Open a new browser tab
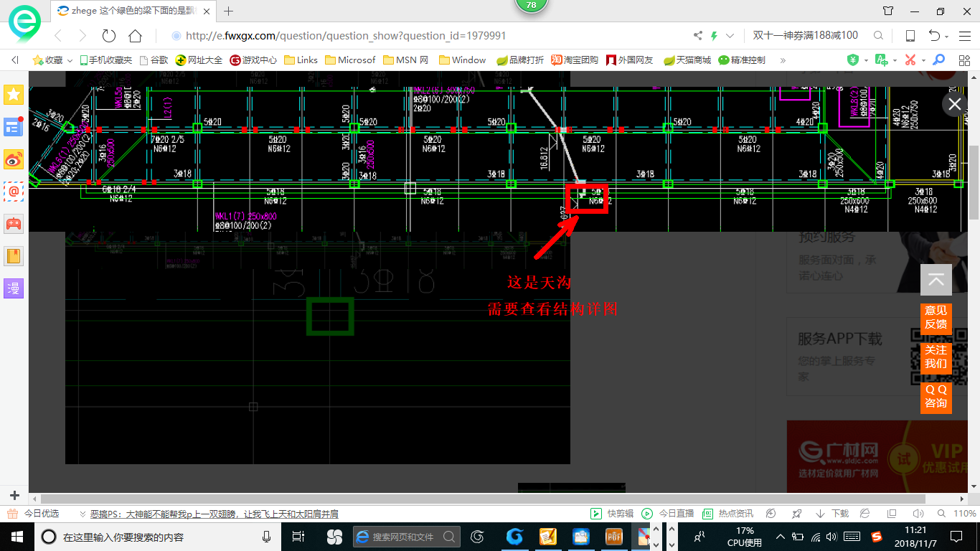Viewport: 980px width, 551px height. tap(229, 11)
